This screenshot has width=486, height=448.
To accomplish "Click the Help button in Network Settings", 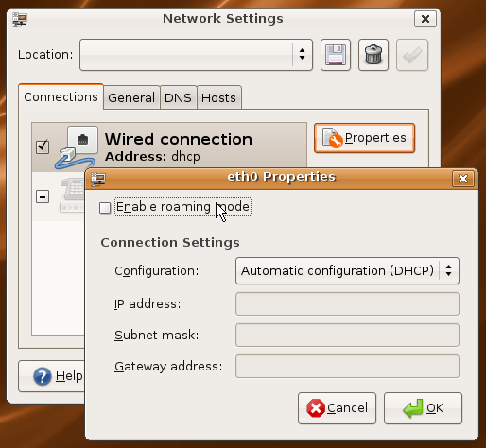I will click(x=52, y=376).
